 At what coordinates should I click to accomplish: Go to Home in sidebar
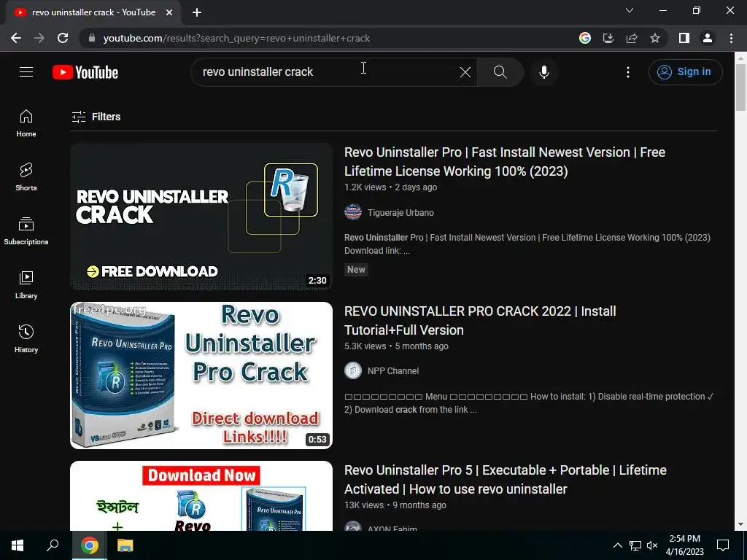26,122
